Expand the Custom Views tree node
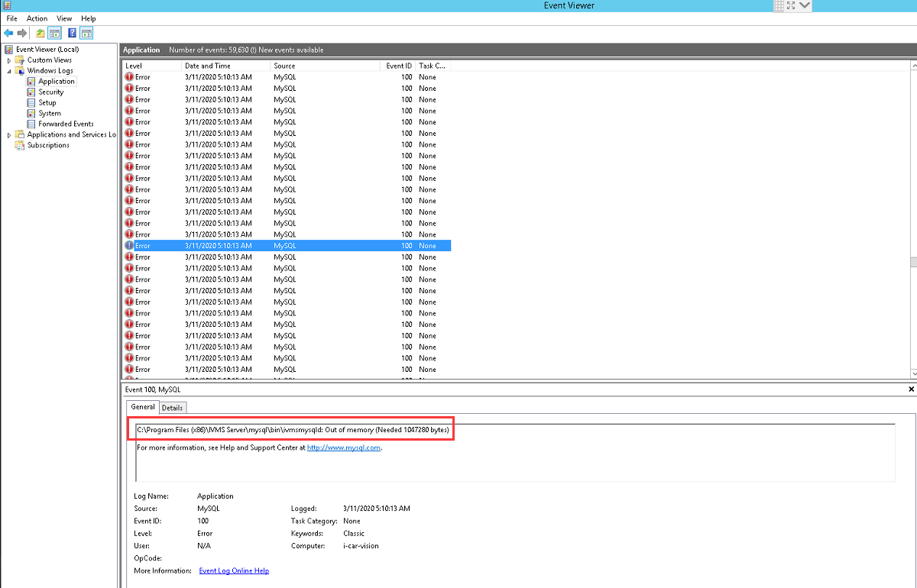This screenshot has height=588, width=917. click(x=9, y=60)
